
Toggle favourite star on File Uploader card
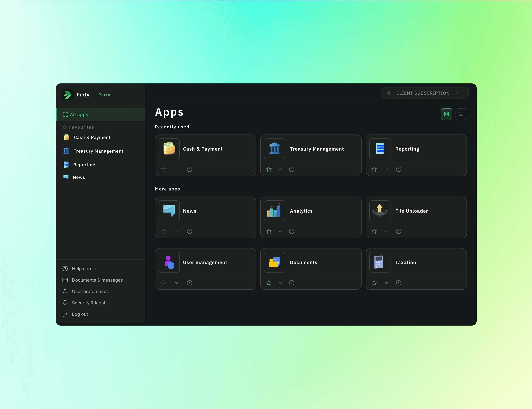click(x=374, y=231)
